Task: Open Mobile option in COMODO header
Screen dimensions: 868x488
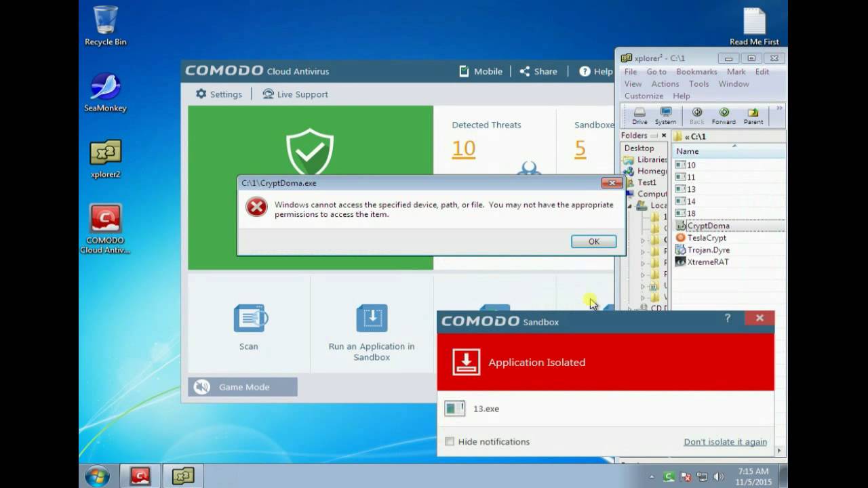Action: (481, 71)
